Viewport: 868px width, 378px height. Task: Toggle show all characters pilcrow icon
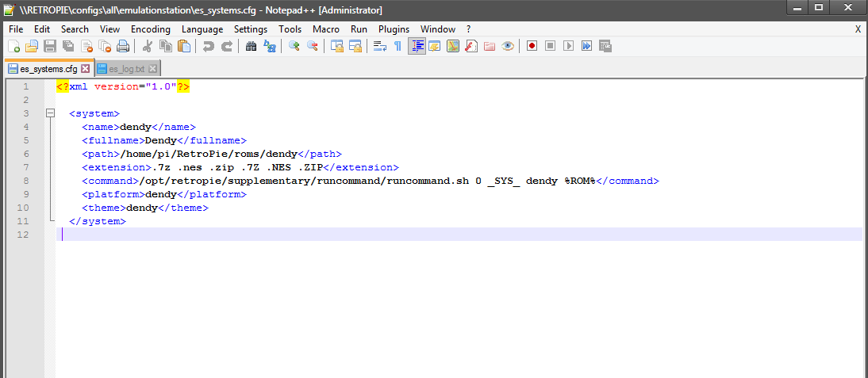pos(398,47)
